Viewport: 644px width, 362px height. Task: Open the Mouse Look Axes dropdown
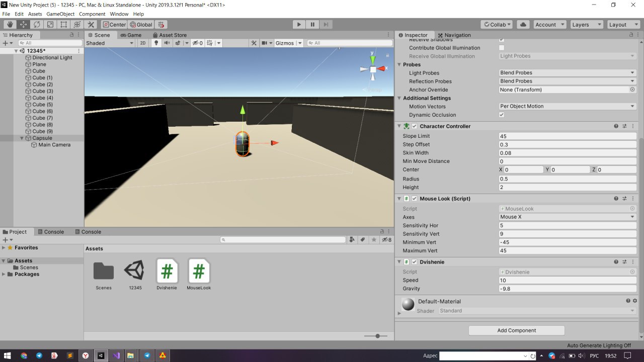point(568,217)
